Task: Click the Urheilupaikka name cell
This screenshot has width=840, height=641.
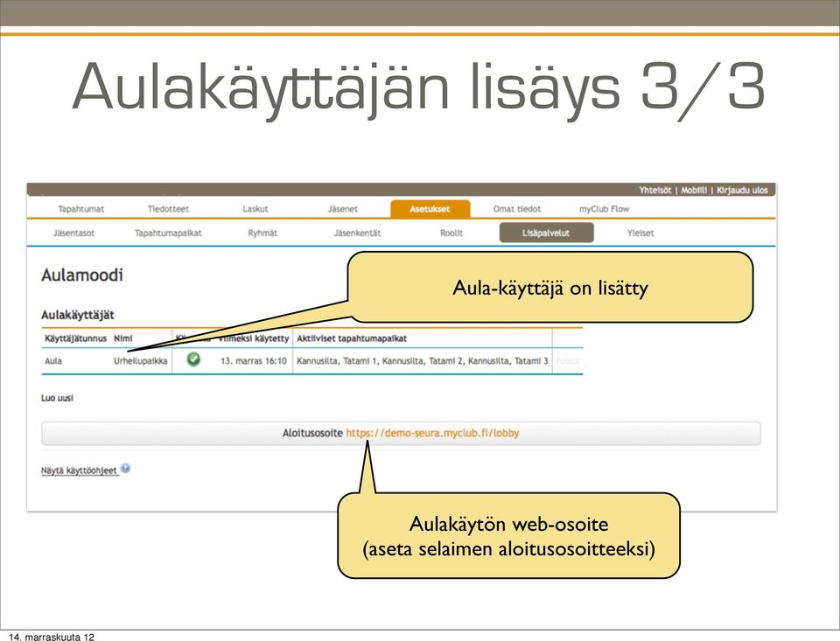Action: (x=140, y=361)
